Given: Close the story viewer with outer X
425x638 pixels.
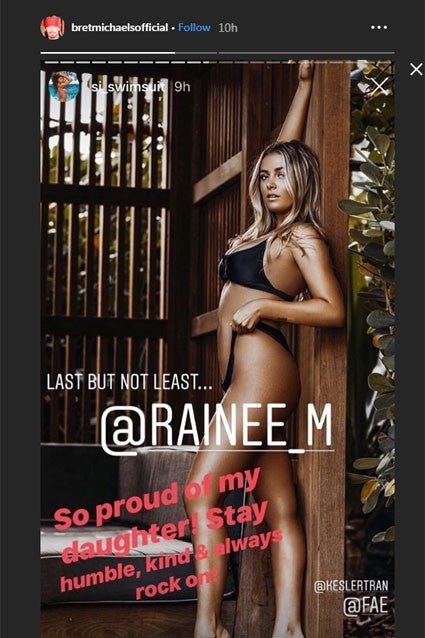Looking at the screenshot, I should point(416,70).
